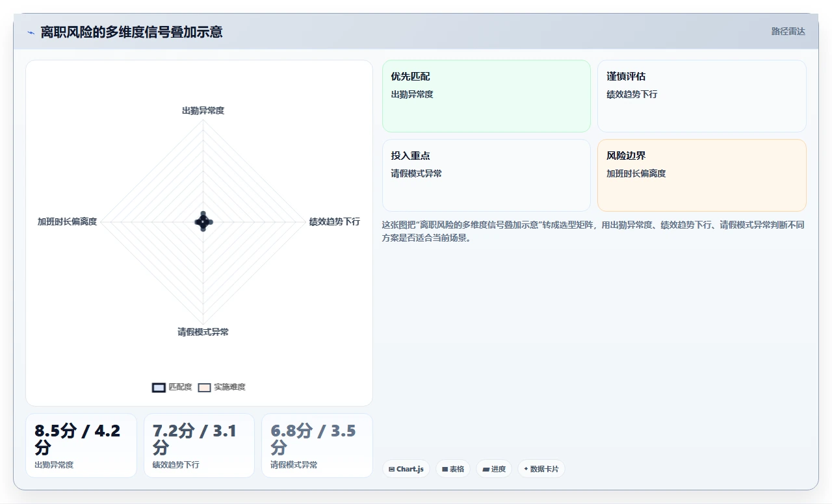
Task: Click 请假模式异常 caption under 6.8分 score
Action: click(294, 465)
